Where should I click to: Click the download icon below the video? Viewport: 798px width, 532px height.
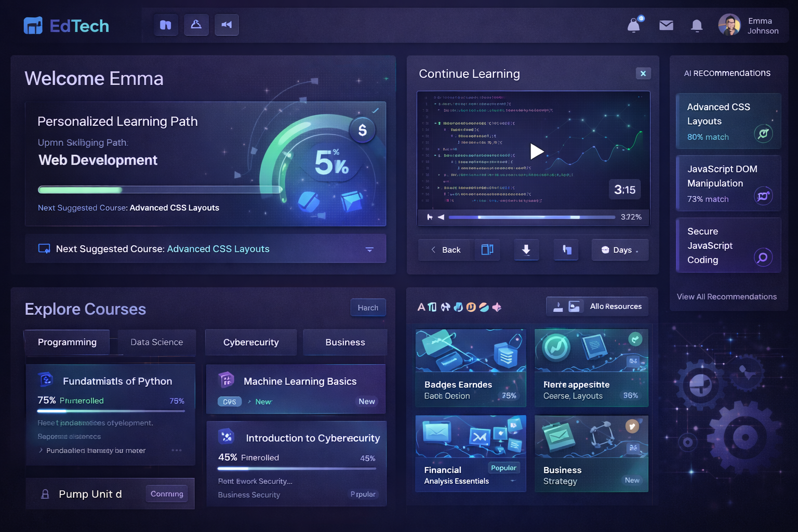click(x=526, y=250)
